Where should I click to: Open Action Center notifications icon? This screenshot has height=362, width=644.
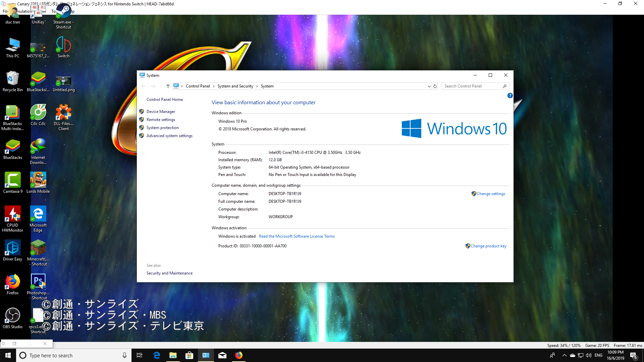click(x=633, y=356)
